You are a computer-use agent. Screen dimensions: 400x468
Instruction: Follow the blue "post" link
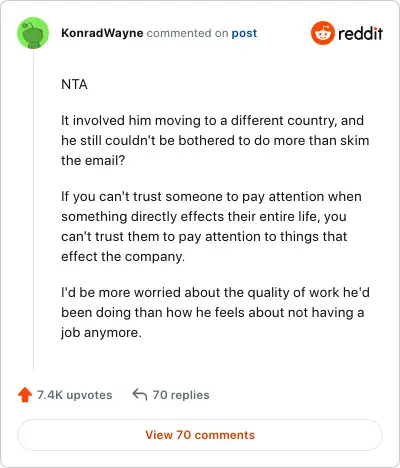click(244, 33)
